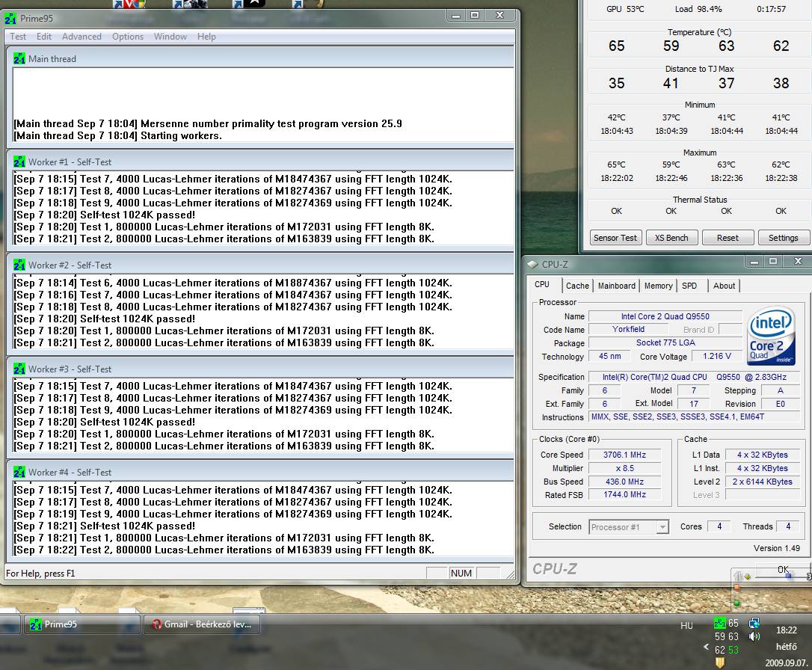The width and height of the screenshot is (812, 670).
Task: Click the CPU-Z title bar icon
Action: [532, 264]
